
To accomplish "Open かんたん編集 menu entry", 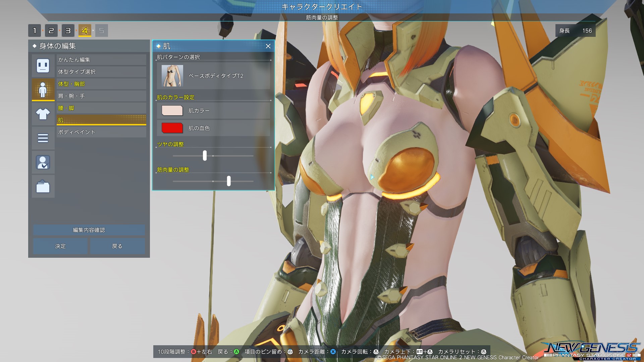I will coord(101,60).
